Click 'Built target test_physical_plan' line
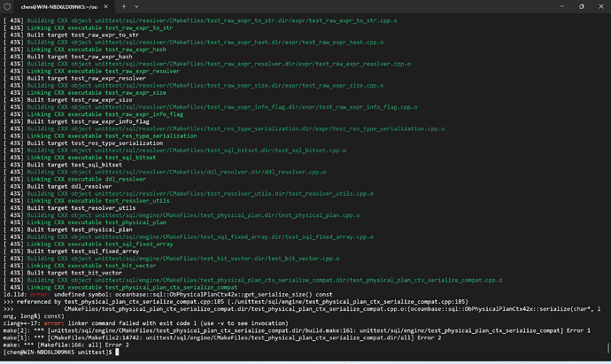Image resolution: width=611 pixels, height=364 pixels. click(x=68, y=230)
